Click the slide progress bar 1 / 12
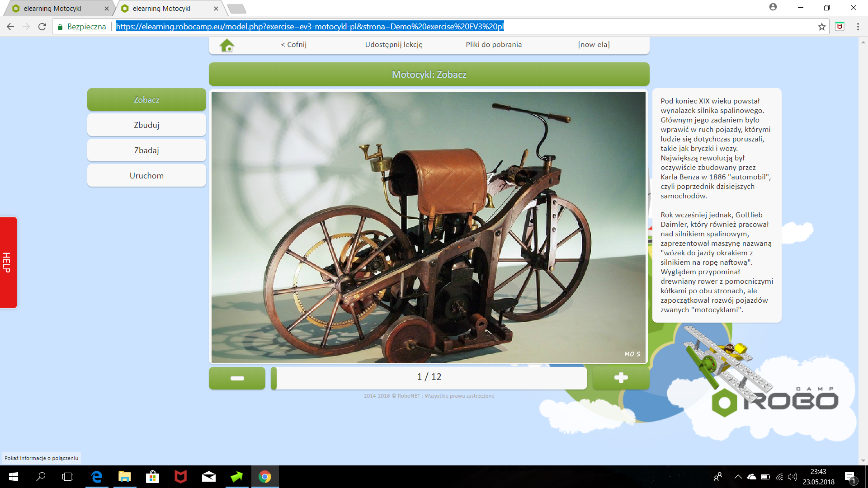This screenshot has width=868, height=488. pyautogui.click(x=429, y=378)
